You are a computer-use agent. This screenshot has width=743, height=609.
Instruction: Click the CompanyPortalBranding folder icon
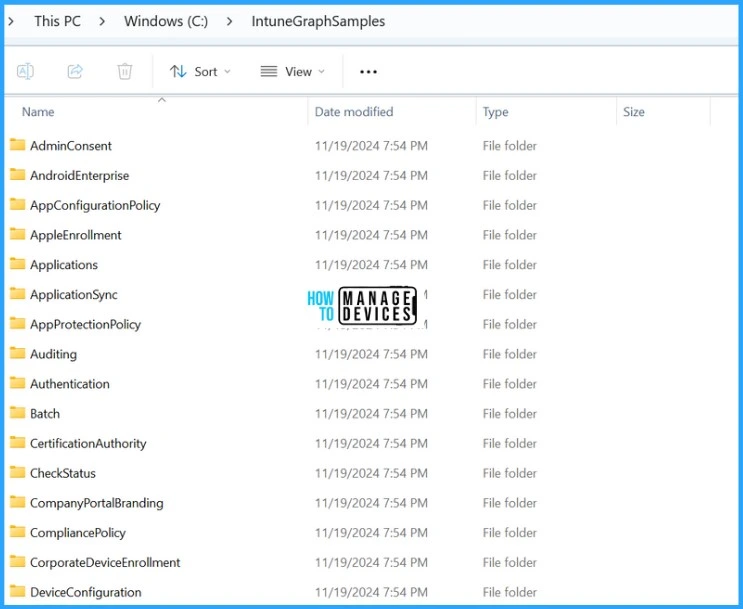[x=18, y=502]
